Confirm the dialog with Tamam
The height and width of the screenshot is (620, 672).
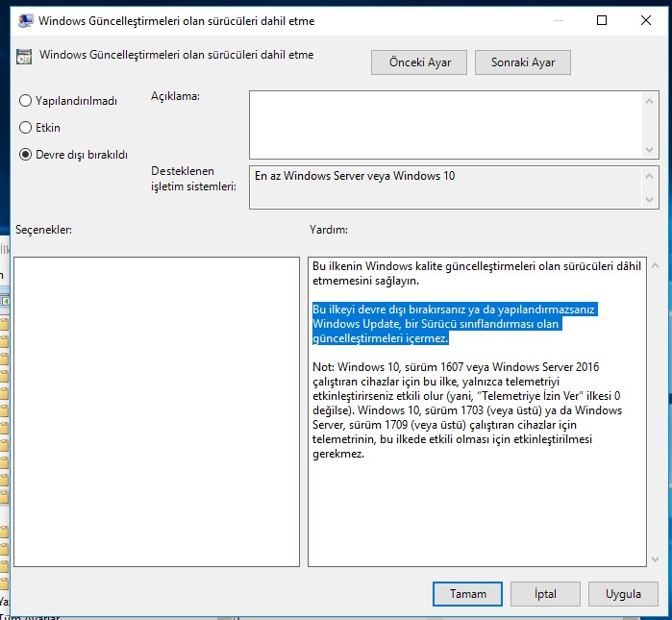coord(467,594)
